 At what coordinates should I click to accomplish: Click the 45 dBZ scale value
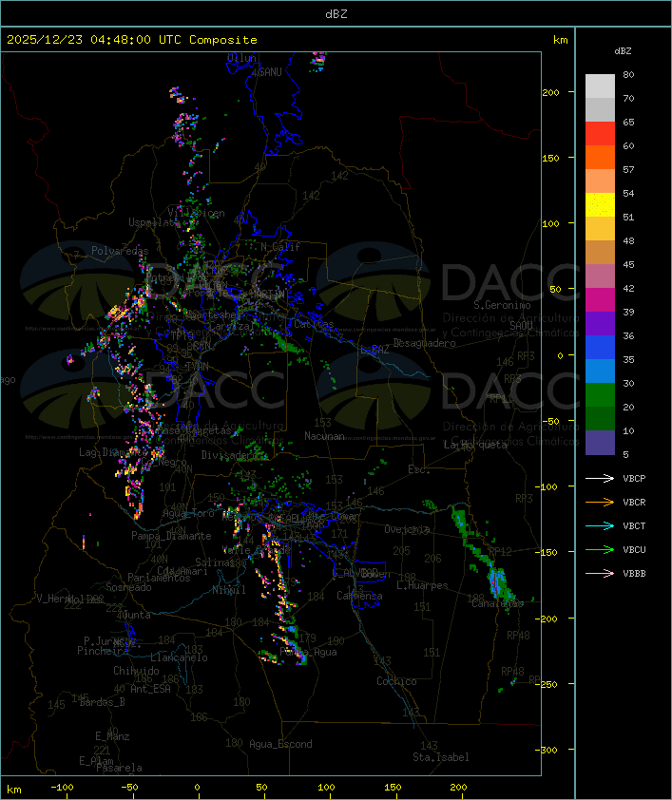628,264
